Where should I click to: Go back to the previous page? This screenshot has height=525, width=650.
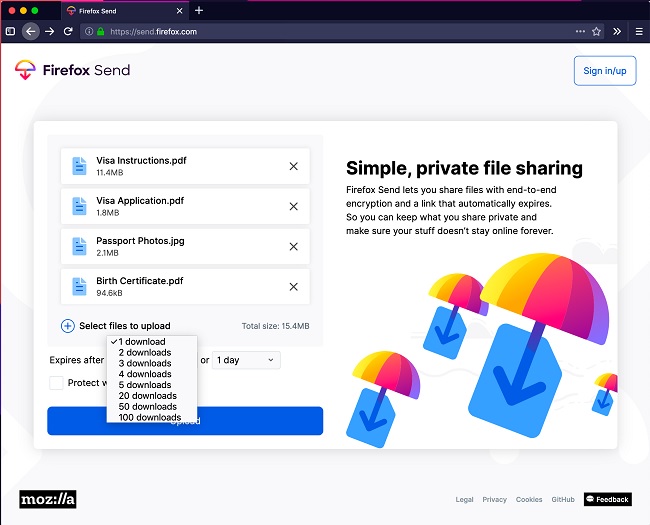point(31,32)
